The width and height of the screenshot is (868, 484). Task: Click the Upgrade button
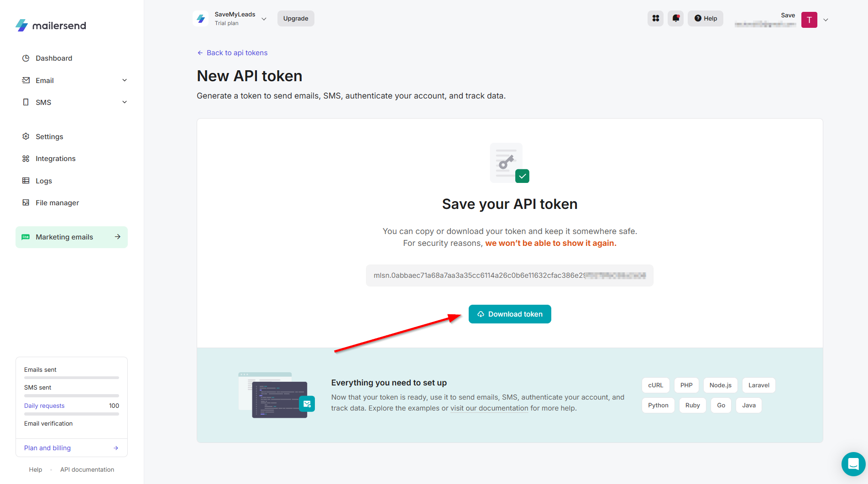(x=296, y=19)
